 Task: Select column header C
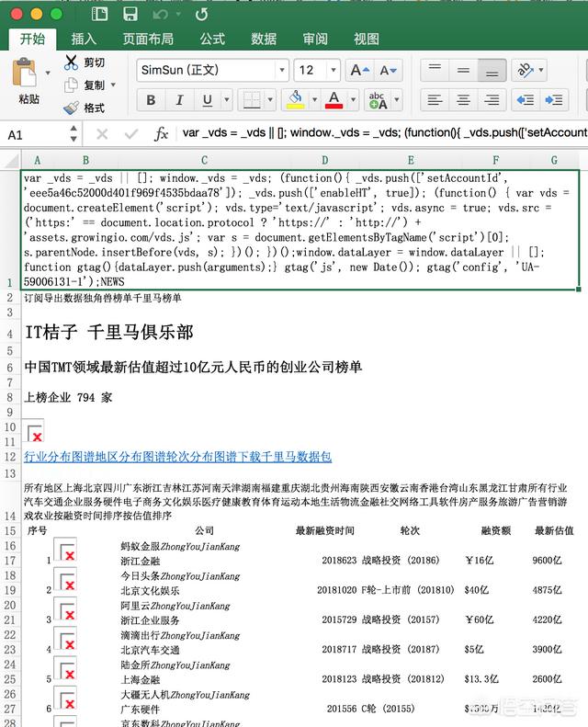(x=204, y=161)
